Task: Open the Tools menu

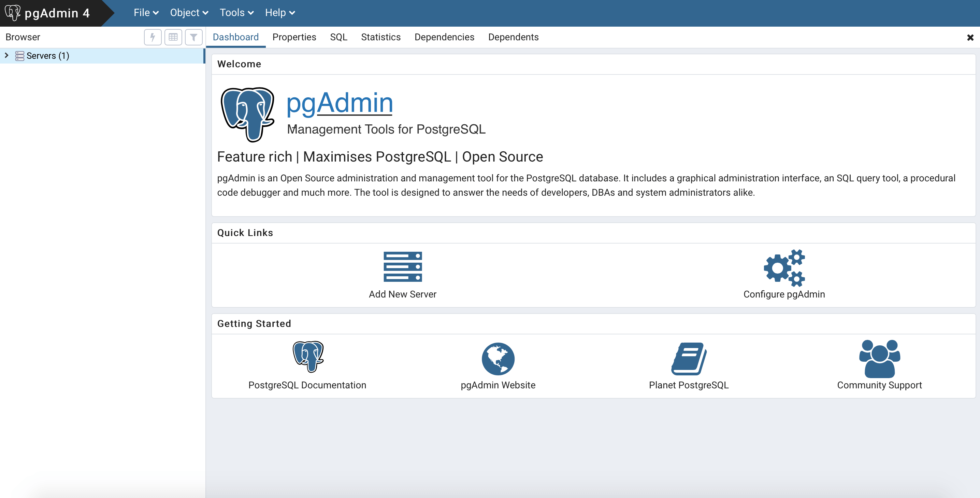Action: 236,13
